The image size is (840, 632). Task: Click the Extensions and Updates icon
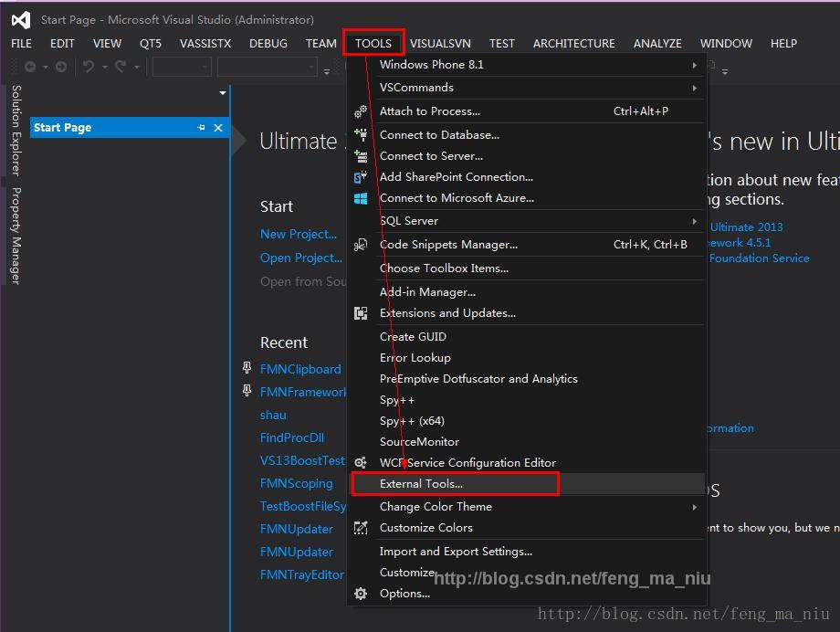coord(361,313)
